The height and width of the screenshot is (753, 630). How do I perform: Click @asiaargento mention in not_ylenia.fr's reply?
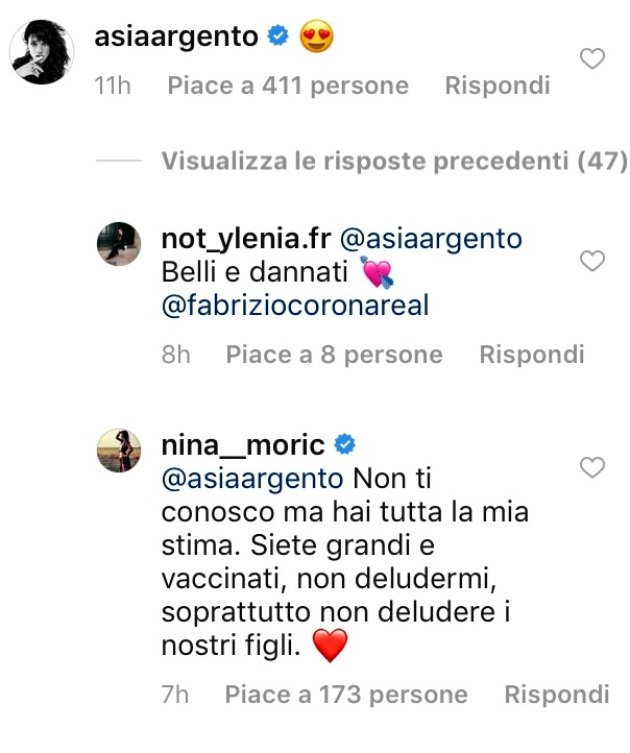[431, 238]
